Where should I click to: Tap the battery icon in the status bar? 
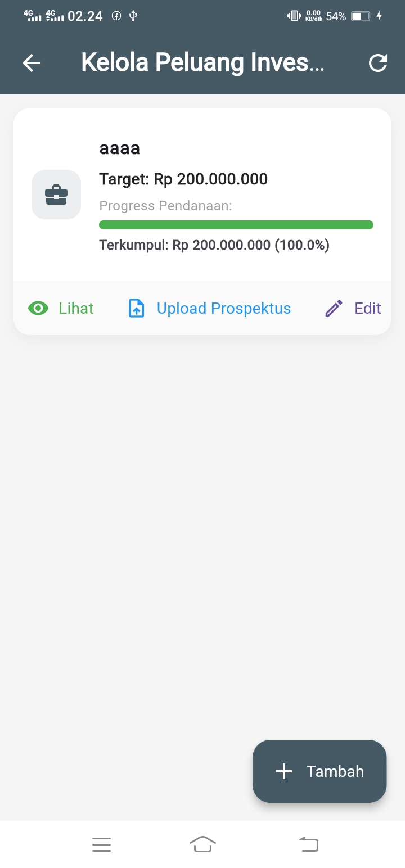click(x=360, y=16)
